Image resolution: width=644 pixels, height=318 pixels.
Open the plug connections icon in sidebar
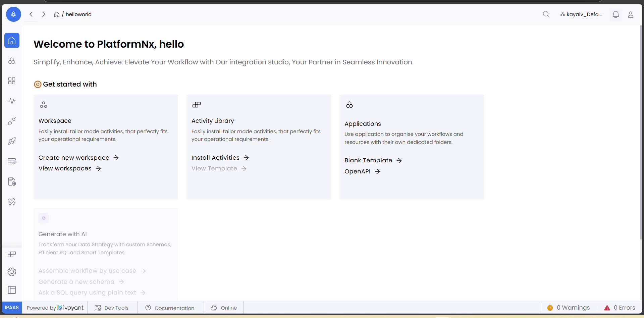tap(12, 121)
